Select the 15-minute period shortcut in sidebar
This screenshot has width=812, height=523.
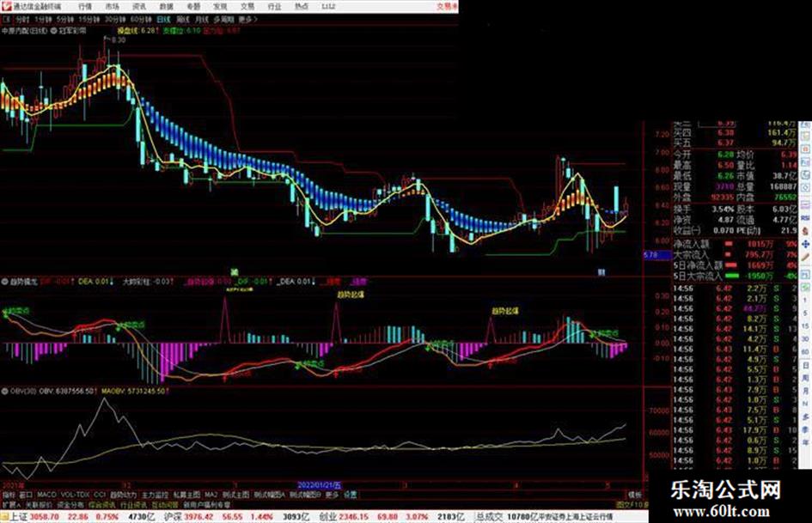pos(805,326)
